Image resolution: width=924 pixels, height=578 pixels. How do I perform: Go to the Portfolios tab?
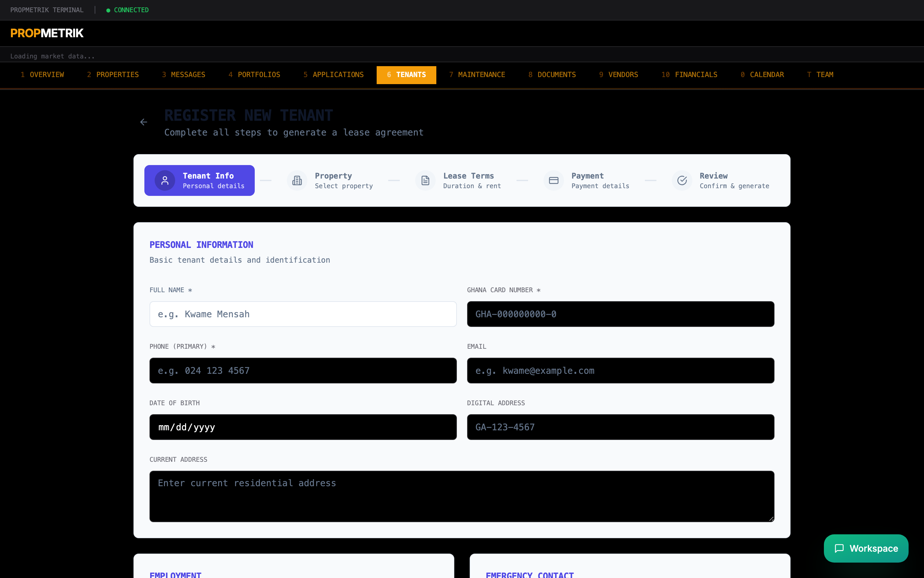point(254,74)
